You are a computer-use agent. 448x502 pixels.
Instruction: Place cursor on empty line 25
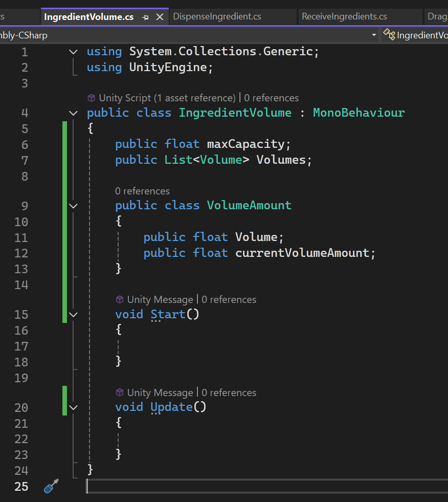coord(267,486)
